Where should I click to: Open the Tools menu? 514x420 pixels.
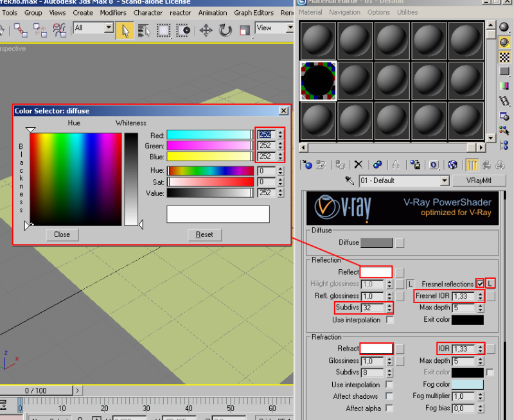coord(10,13)
